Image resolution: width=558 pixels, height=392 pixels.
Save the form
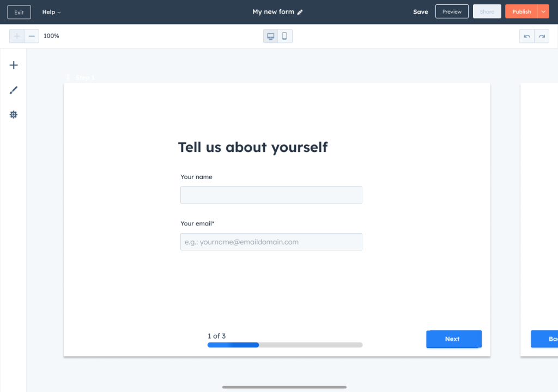pyautogui.click(x=420, y=12)
